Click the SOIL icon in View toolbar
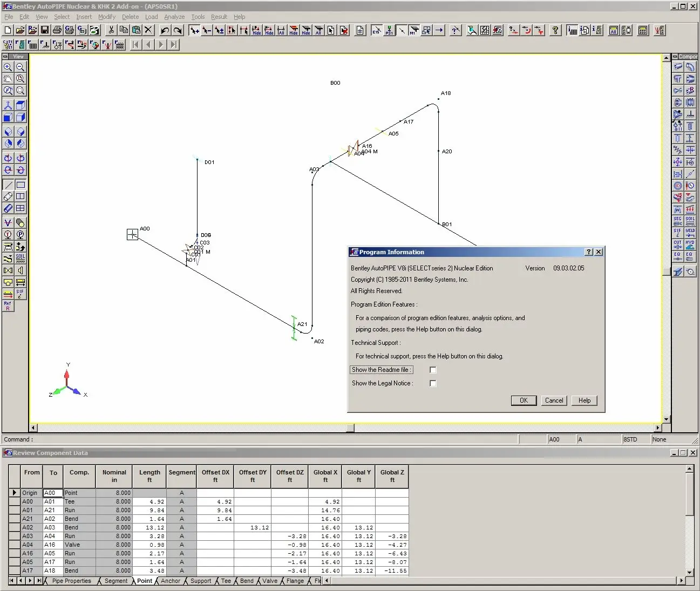The image size is (700, 591). pos(20,259)
